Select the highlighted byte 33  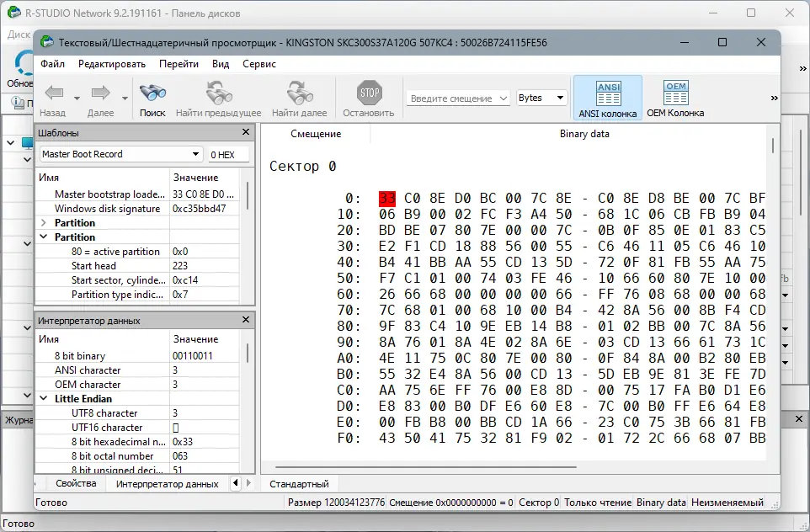387,199
